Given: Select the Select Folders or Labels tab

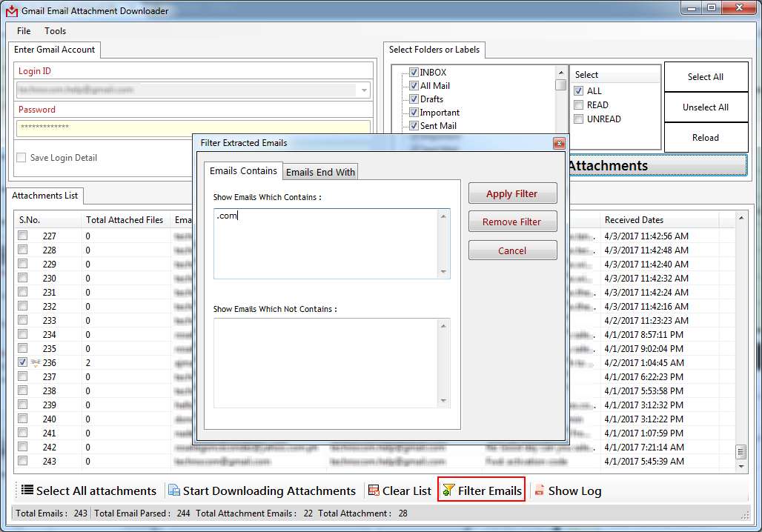Looking at the screenshot, I should click(x=434, y=50).
